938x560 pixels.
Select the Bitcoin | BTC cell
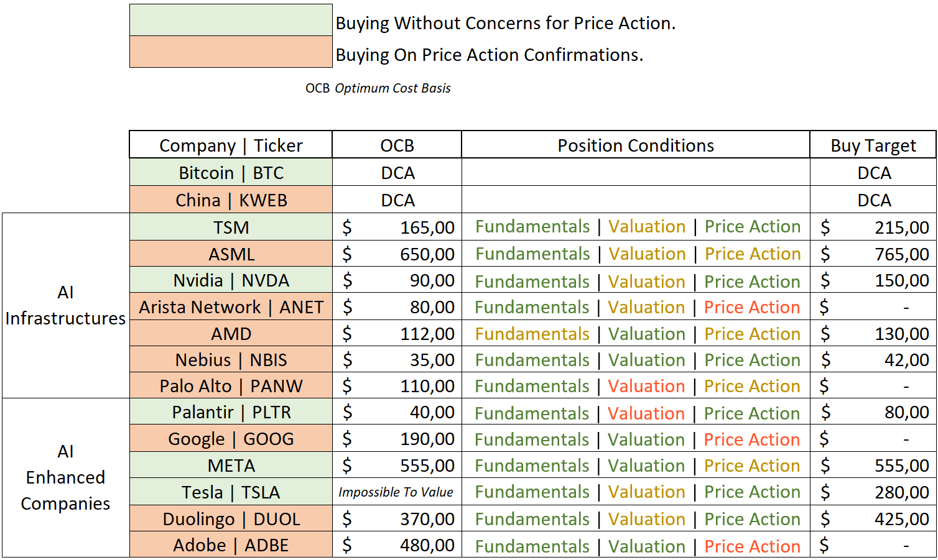(231, 173)
